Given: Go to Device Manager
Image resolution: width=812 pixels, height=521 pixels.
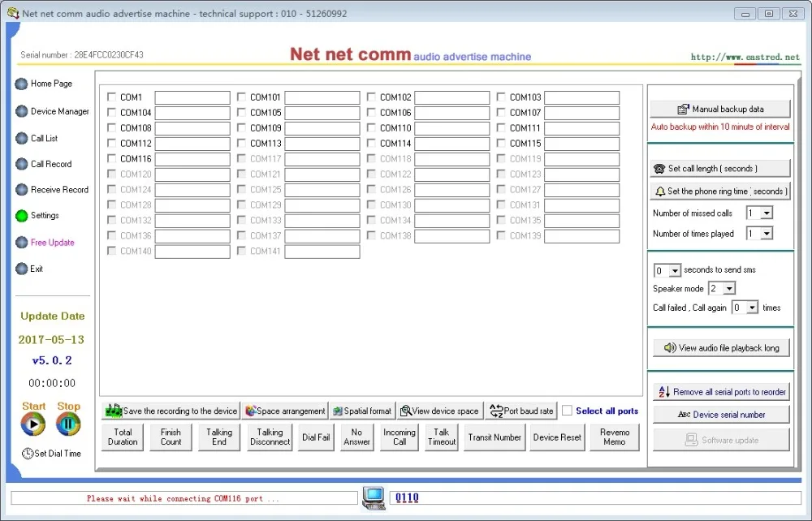Looking at the screenshot, I should tap(59, 111).
